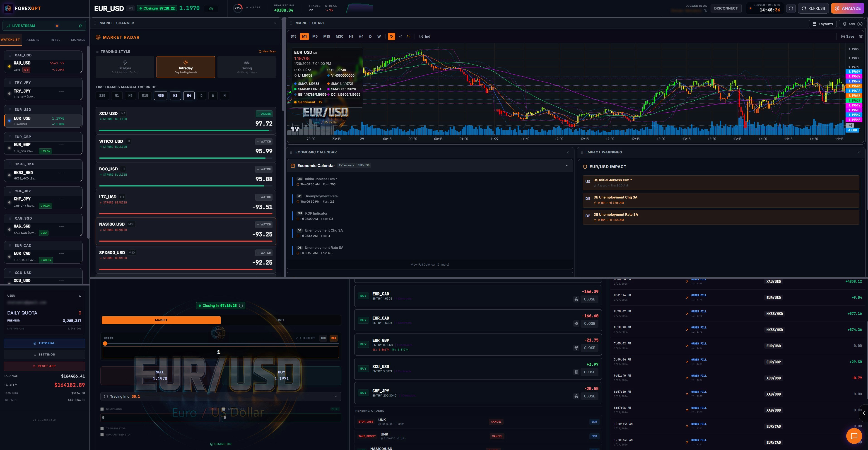Viewport: 868px width, 450px height.
Task: Select the pointer tool on the chart toolbar
Action: point(392,36)
